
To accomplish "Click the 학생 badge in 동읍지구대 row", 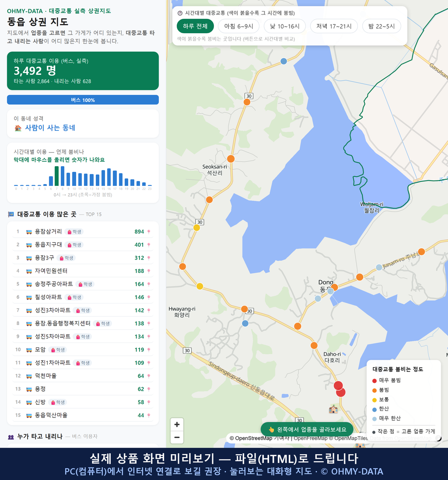I will [74, 245].
